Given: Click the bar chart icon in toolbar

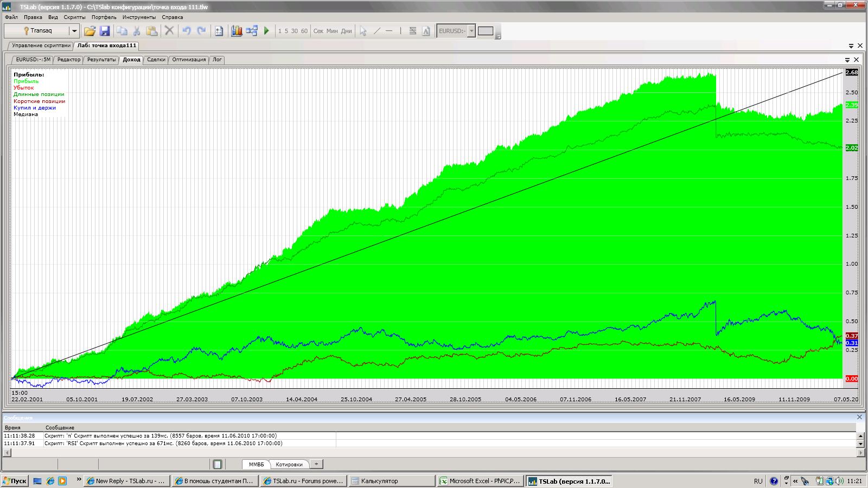Looking at the screenshot, I should pyautogui.click(x=237, y=31).
